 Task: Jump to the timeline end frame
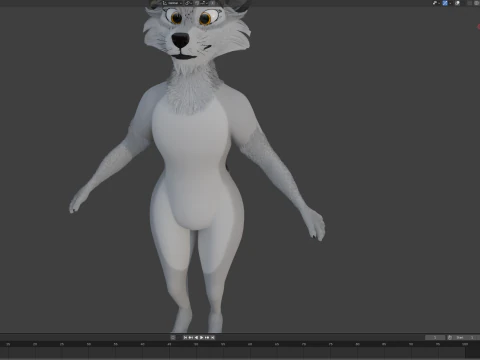click(x=212, y=338)
